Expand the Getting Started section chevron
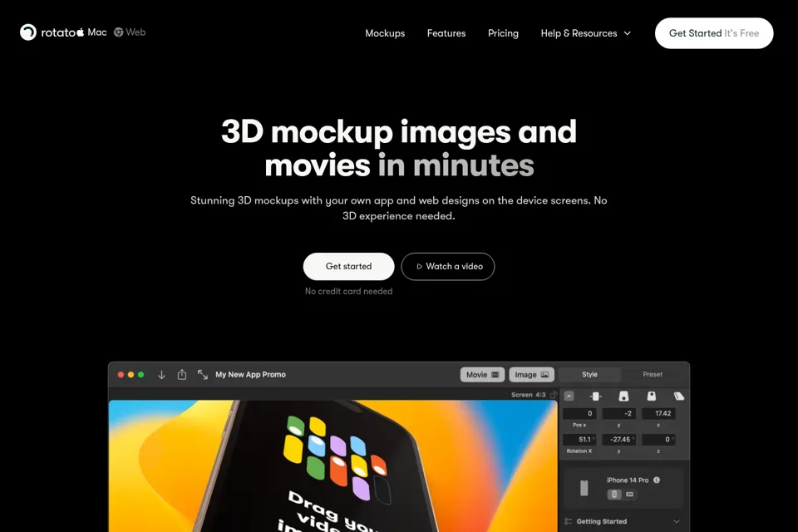The image size is (798, 532). tap(677, 521)
